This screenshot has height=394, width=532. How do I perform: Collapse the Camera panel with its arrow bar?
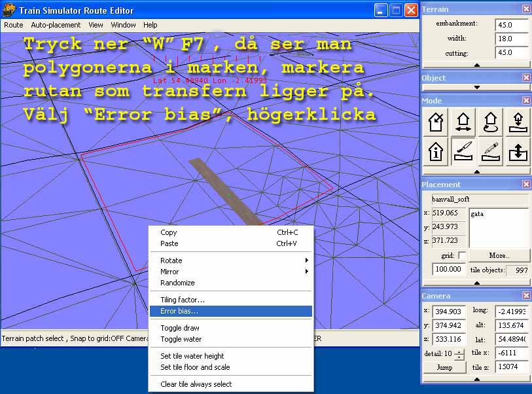[476, 379]
